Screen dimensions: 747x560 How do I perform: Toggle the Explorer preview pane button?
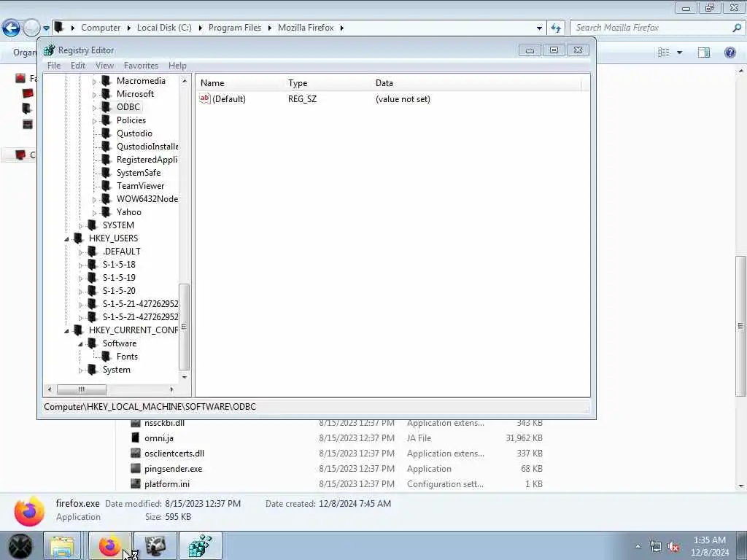(704, 52)
